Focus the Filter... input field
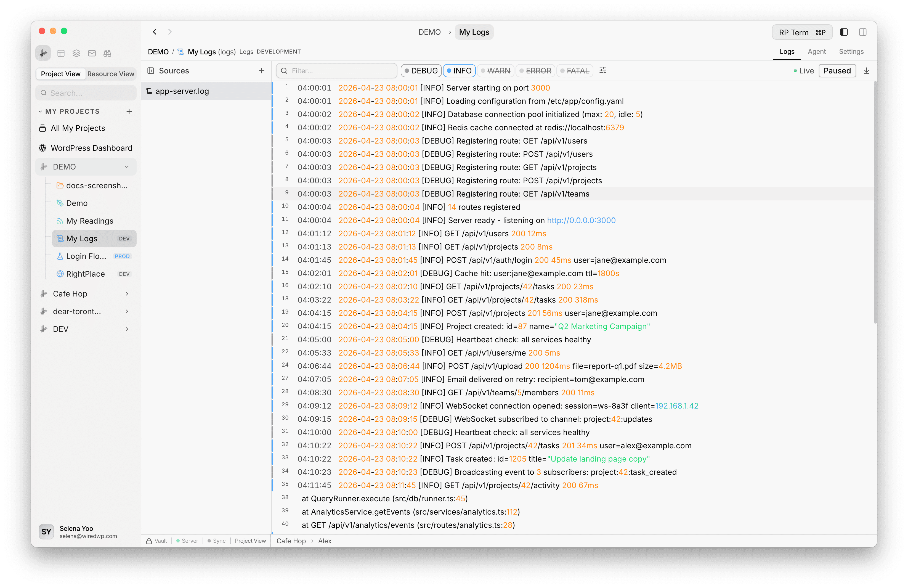Screen dimensions: 908x588 (x=336, y=71)
